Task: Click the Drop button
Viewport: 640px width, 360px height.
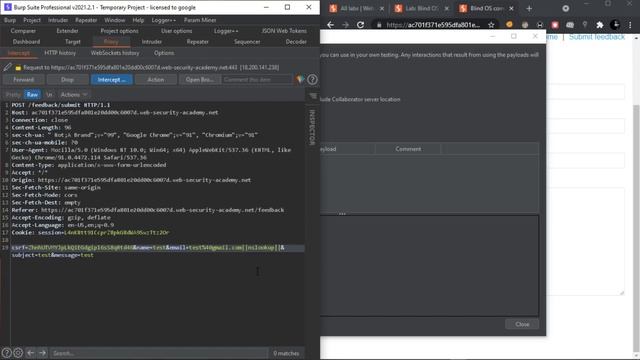Action: (67, 80)
